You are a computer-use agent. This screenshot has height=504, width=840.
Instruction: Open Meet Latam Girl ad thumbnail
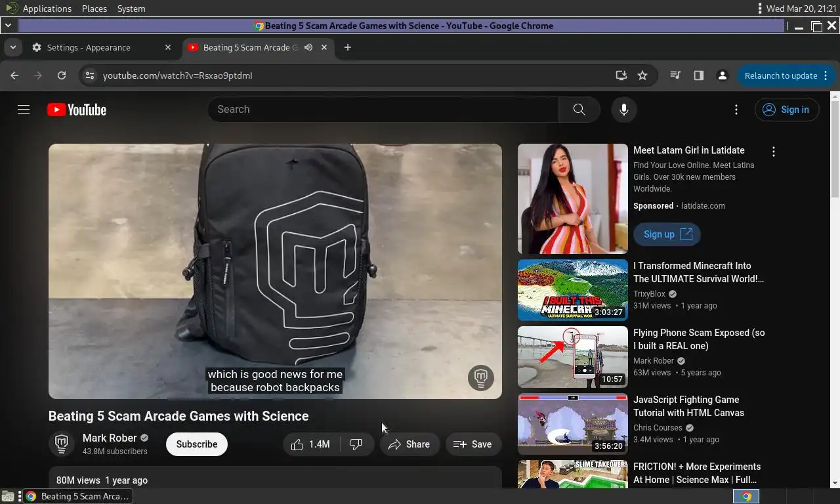(572, 199)
